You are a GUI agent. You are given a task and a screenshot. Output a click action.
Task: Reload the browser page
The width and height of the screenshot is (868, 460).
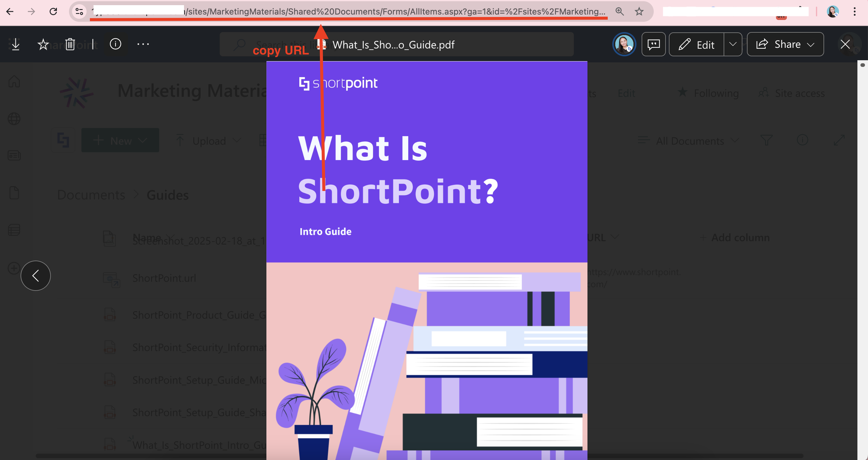53,11
